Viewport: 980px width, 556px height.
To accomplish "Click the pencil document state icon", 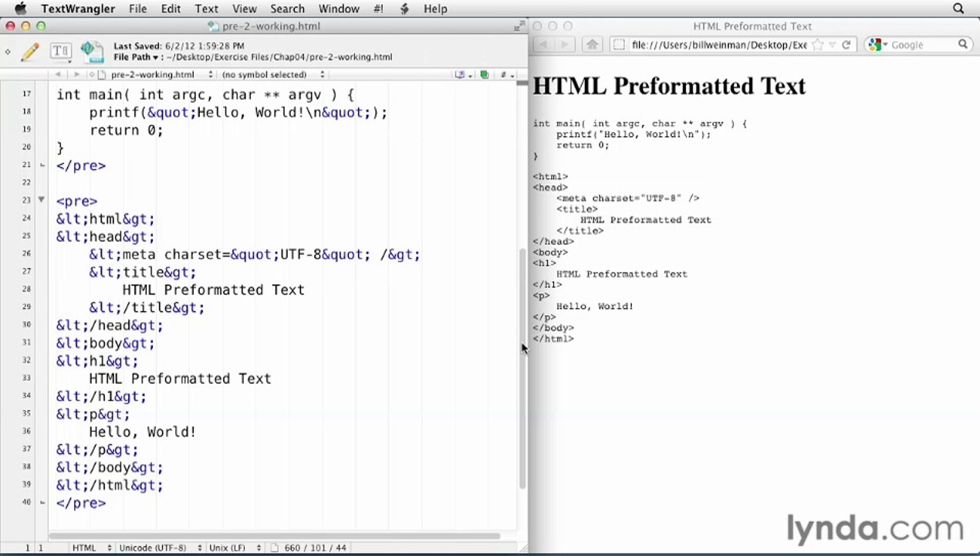I will click(30, 52).
